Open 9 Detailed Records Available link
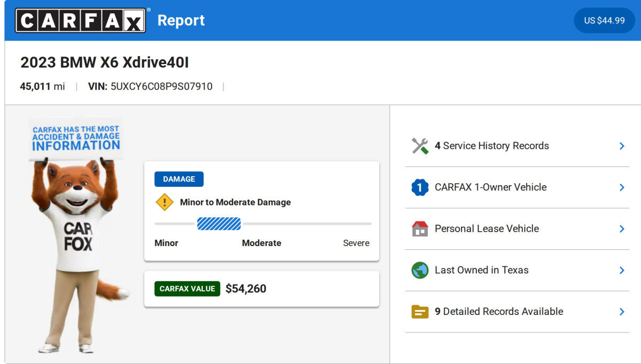Viewport: 641px width, 364px height. [498, 312]
